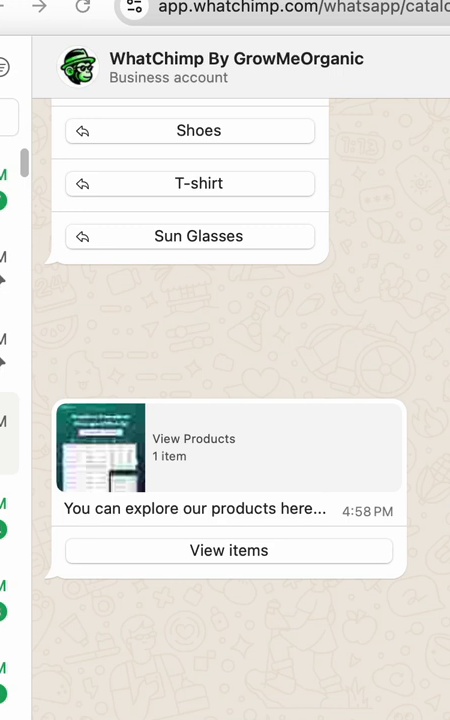Viewport: 450px width, 720px height.
Task: Open the View Products catalog thumbnail
Action: (101, 448)
